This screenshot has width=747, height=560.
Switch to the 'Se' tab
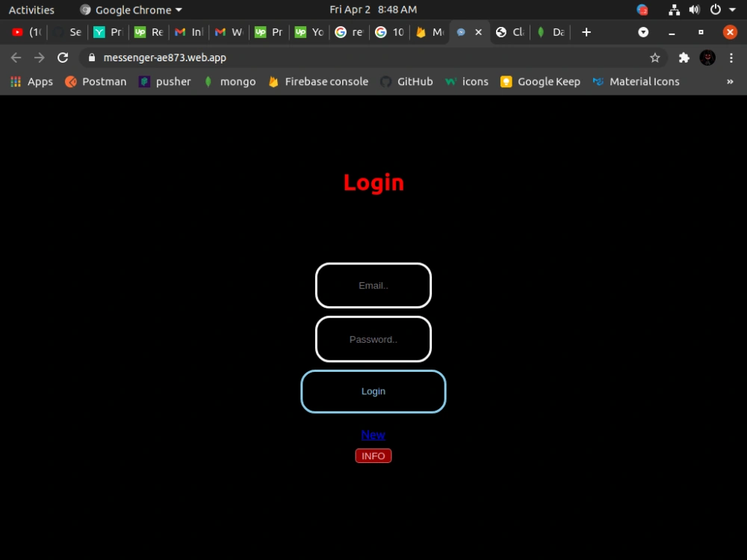(67, 32)
